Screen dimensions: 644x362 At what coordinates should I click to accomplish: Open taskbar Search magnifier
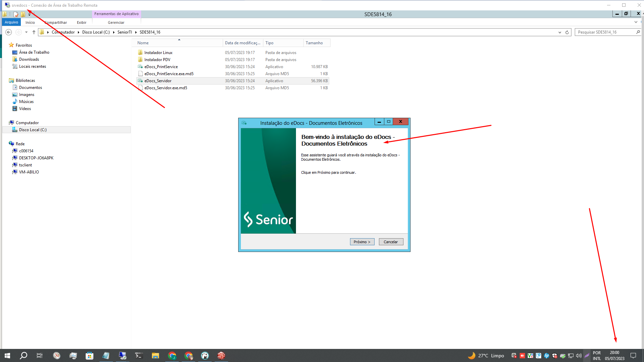point(24,356)
